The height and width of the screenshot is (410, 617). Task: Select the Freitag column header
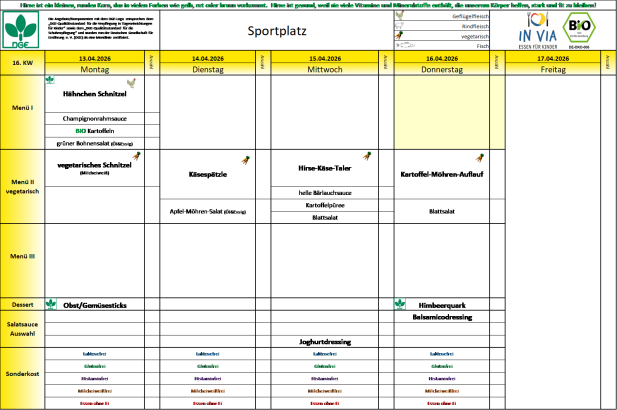(x=551, y=69)
